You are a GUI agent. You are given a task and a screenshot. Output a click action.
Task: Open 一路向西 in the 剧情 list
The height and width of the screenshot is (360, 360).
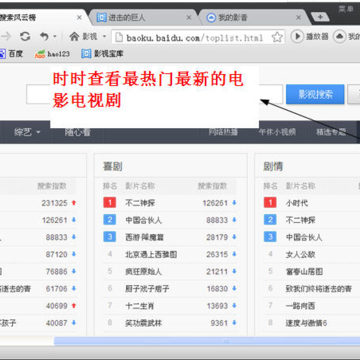click(300, 306)
